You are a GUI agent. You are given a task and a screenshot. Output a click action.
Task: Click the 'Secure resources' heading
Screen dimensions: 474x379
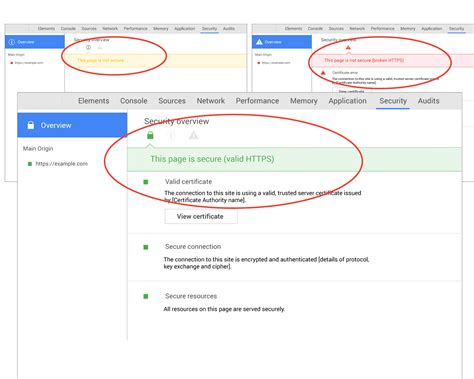point(191,296)
